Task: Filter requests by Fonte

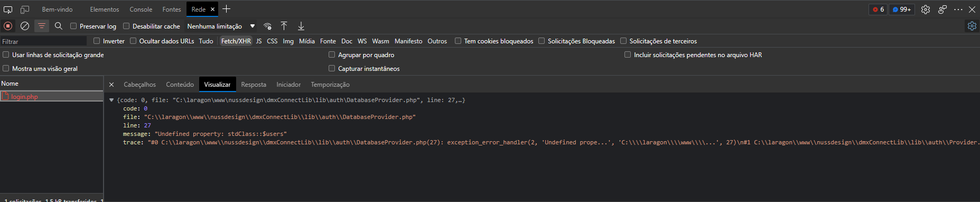Action: point(328,41)
